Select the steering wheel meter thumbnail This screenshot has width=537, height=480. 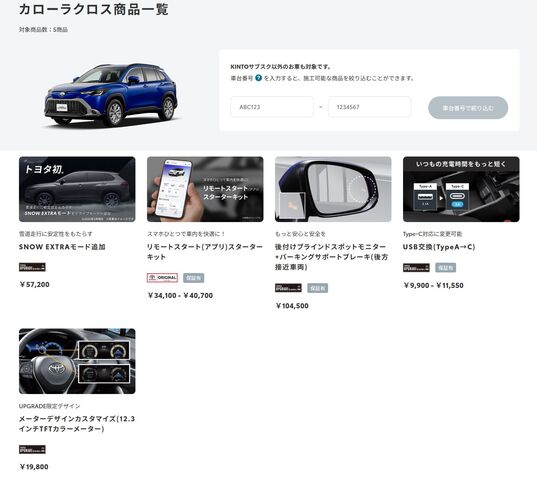[77, 361]
